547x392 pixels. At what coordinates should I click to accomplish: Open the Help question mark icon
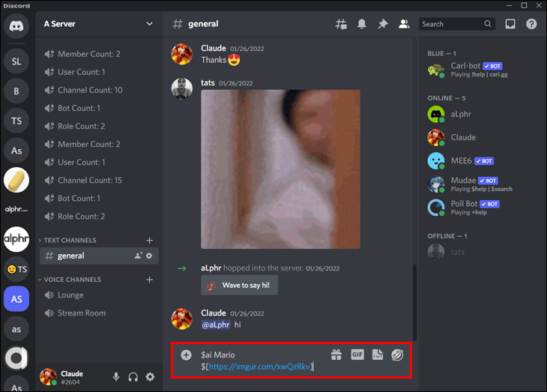click(x=531, y=24)
